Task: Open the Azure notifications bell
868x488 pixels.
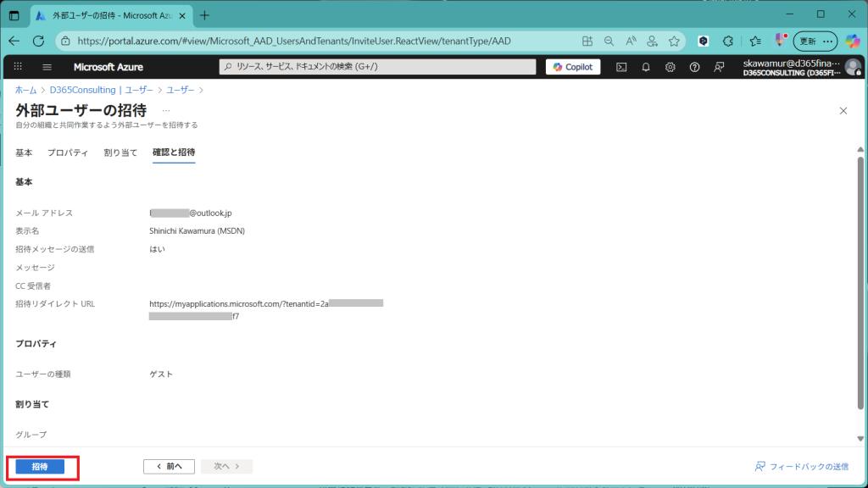Action: pyautogui.click(x=646, y=67)
